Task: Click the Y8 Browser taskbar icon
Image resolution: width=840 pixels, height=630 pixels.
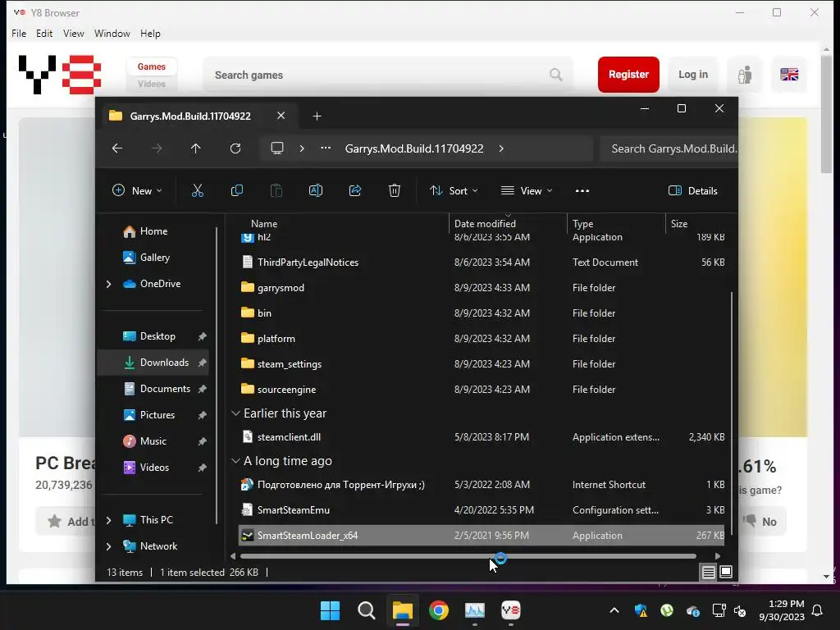Action: 510,610
